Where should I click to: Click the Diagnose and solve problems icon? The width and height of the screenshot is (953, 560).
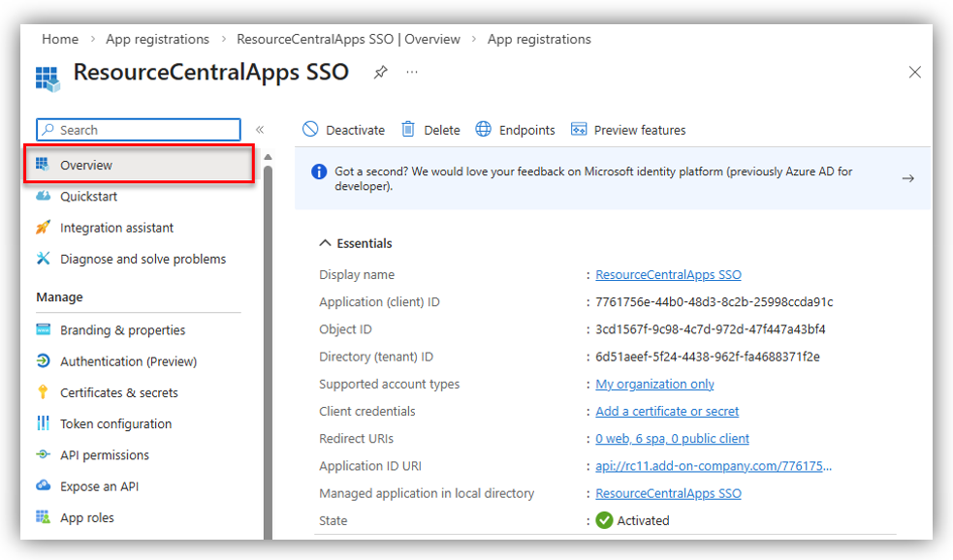[43, 259]
